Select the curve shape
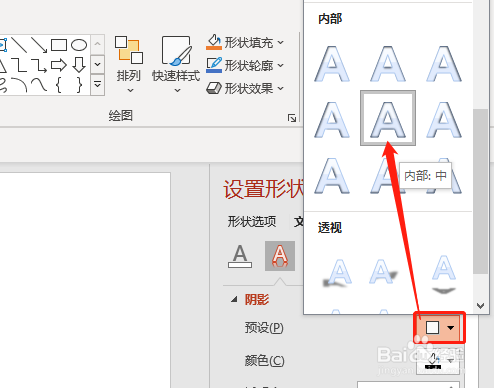This screenshot has height=388, width=494. [x=39, y=85]
